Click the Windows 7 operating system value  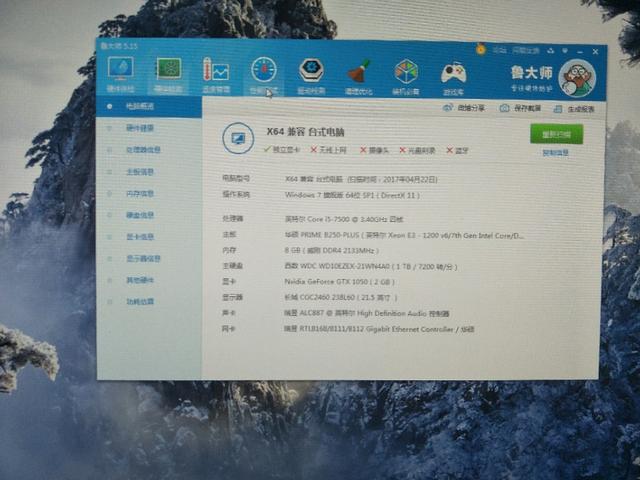pos(352,195)
